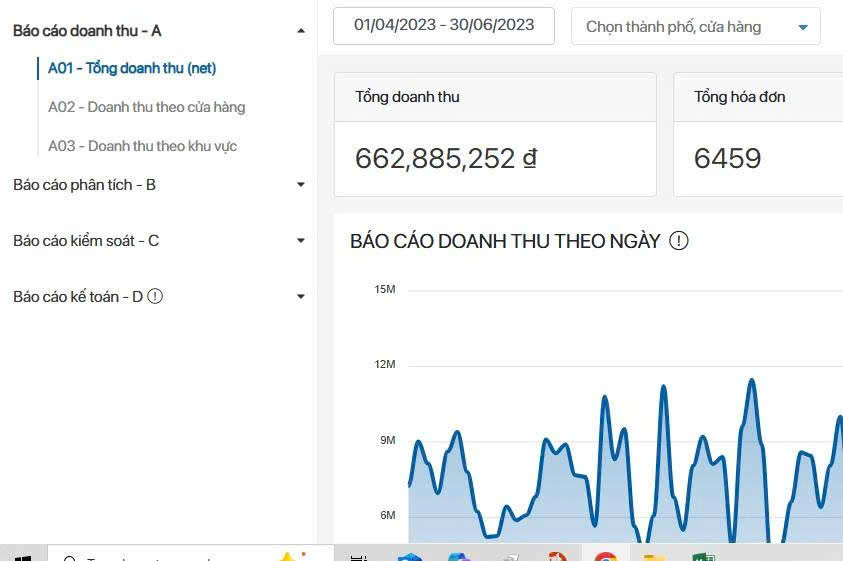Go to A03 - Doanh thu theo khu vực

[142, 146]
